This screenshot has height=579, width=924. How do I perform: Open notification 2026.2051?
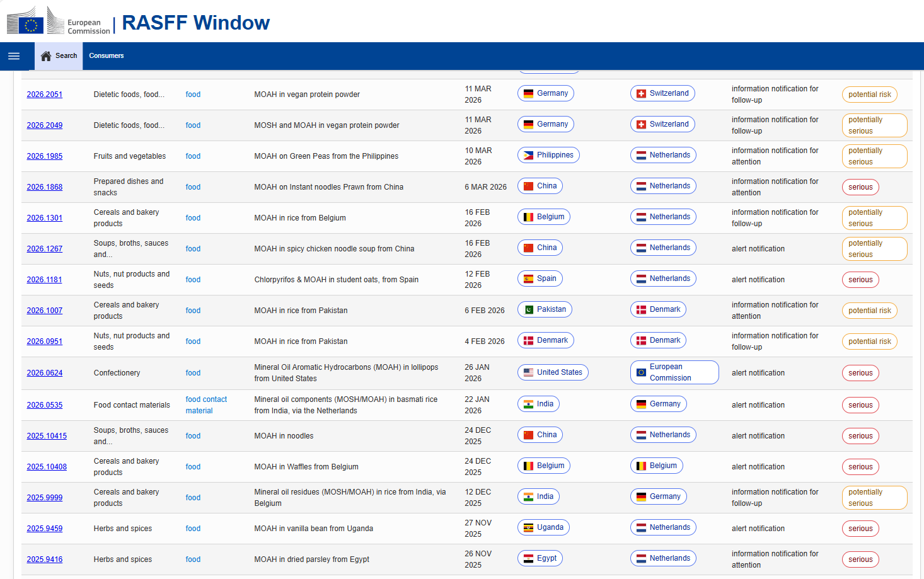point(45,95)
